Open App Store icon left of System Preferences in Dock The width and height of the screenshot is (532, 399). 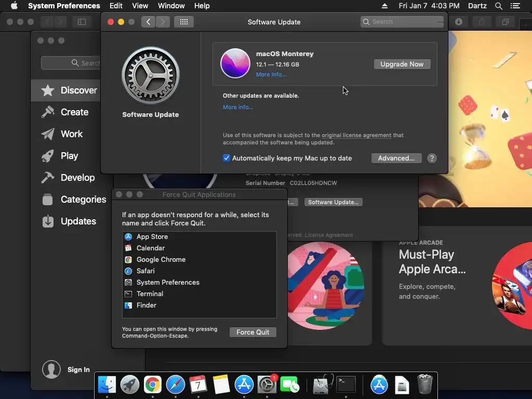pos(244,385)
